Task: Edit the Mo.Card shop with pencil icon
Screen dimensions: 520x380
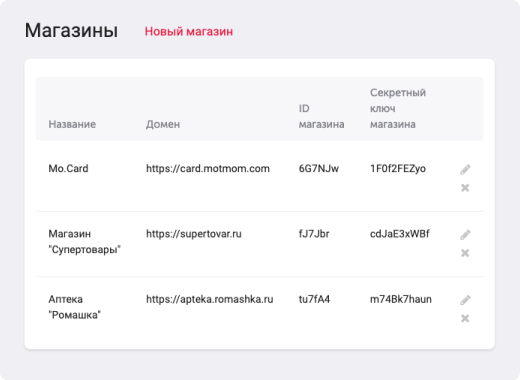Action: coord(465,169)
